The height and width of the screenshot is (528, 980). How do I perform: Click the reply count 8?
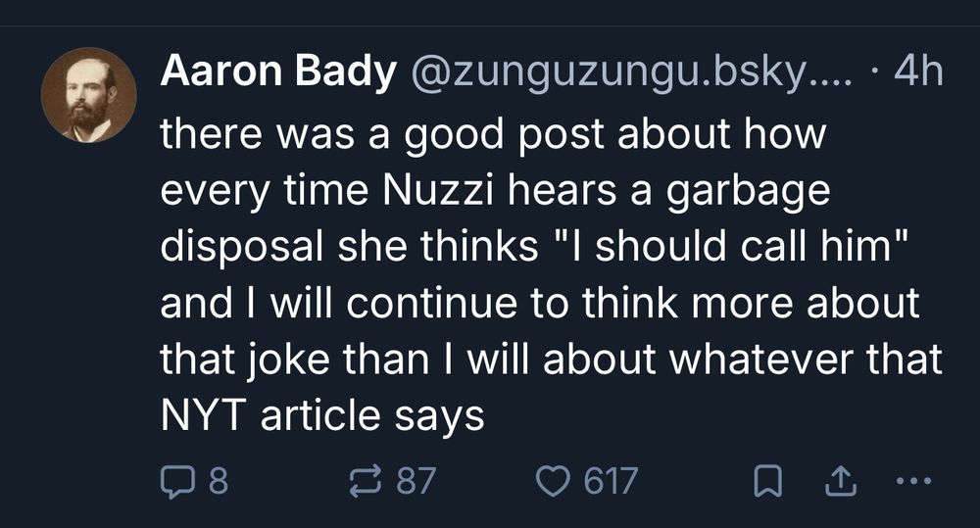point(219,481)
